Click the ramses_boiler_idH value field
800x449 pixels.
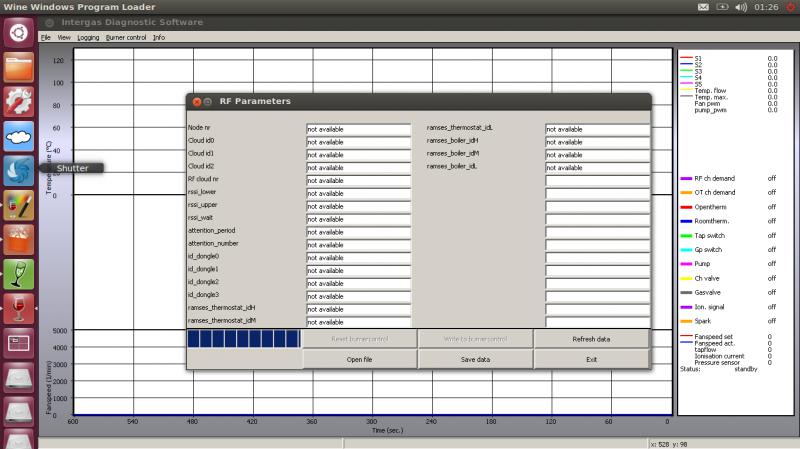pos(597,142)
